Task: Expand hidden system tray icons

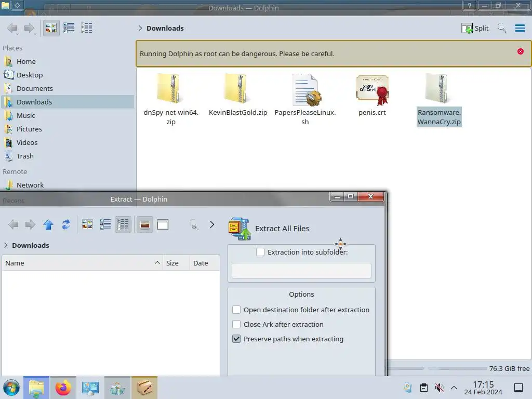Action: [x=454, y=388]
